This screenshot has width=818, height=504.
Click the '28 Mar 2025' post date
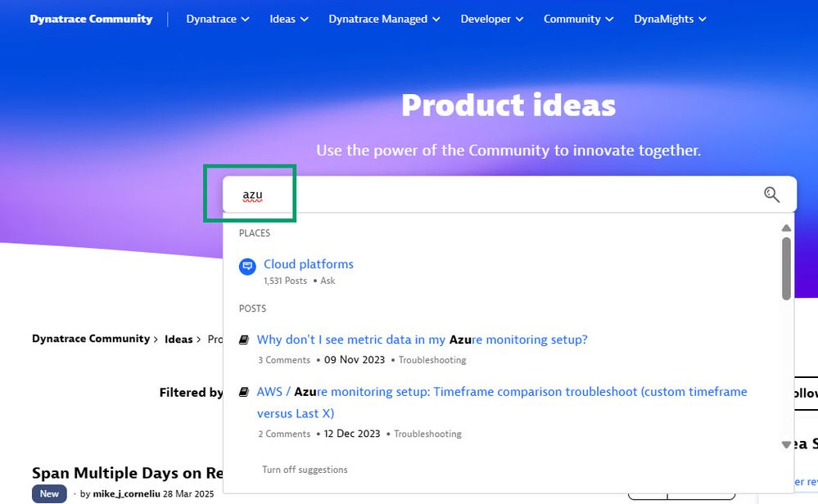188,493
